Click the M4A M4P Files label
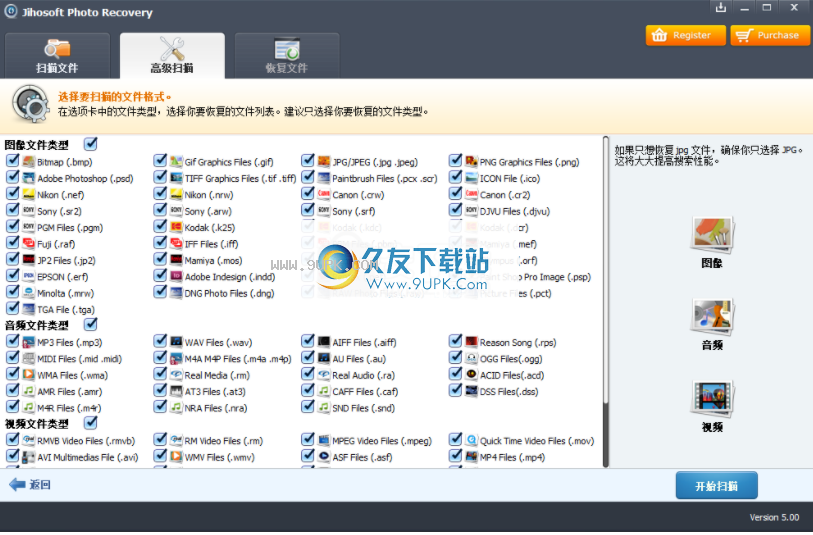 click(x=238, y=359)
